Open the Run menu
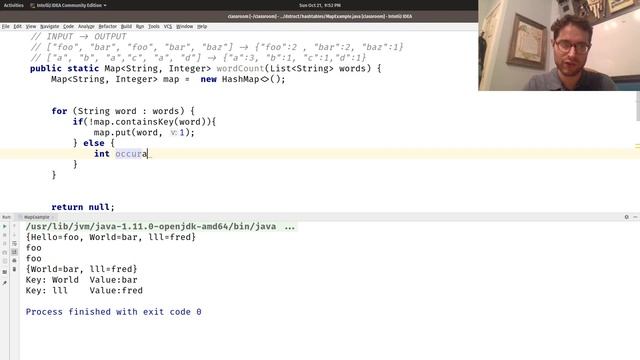The image size is (640, 360). (x=140, y=27)
